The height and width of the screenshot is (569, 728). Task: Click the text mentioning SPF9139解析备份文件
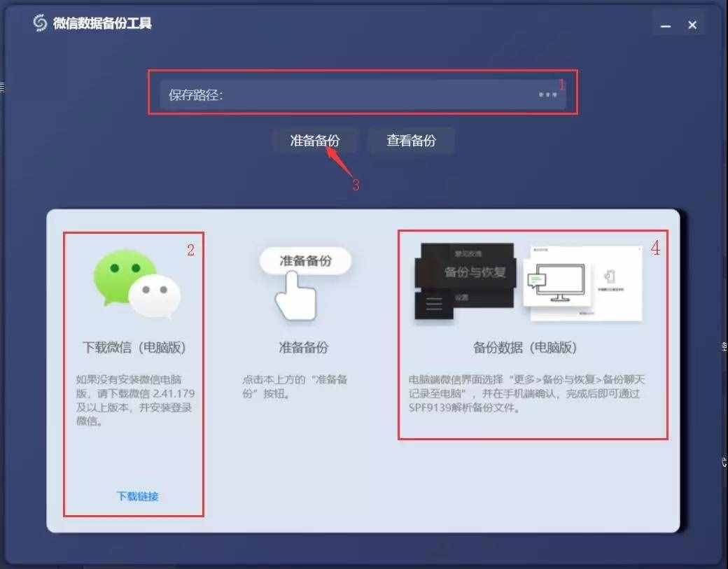pyautogui.click(x=526, y=393)
